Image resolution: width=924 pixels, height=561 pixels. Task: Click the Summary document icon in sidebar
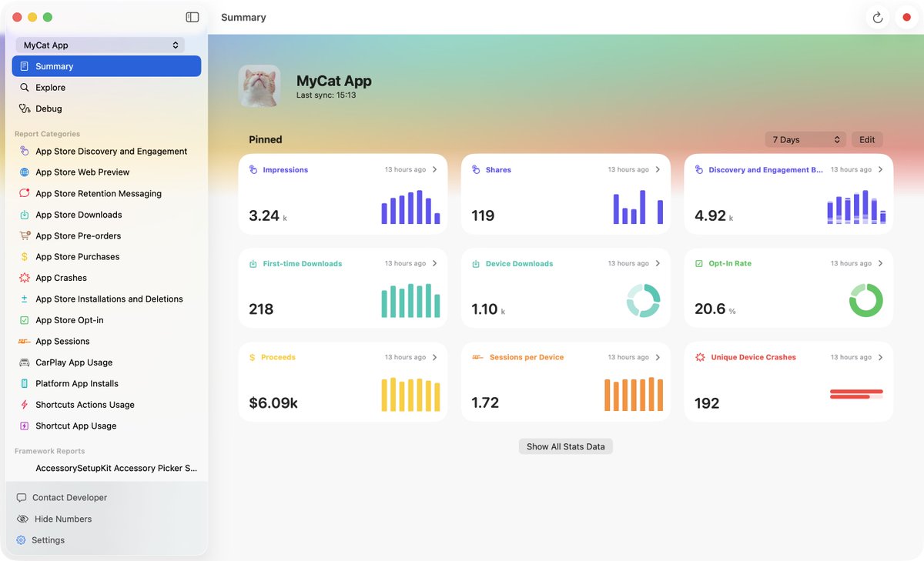click(25, 66)
